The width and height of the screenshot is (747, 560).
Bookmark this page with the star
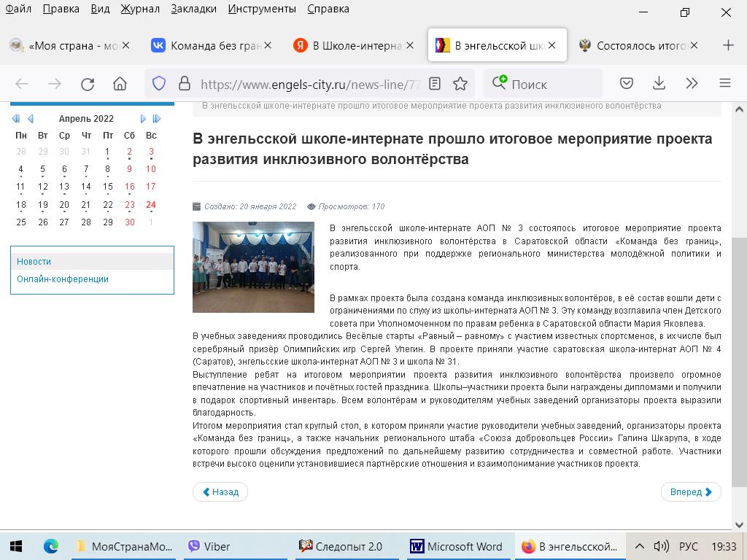pos(460,84)
